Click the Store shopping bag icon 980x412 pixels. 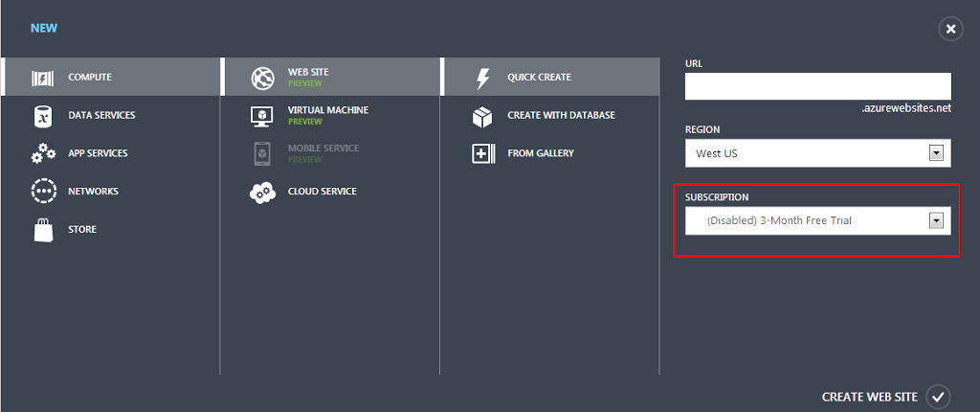pos(43,230)
